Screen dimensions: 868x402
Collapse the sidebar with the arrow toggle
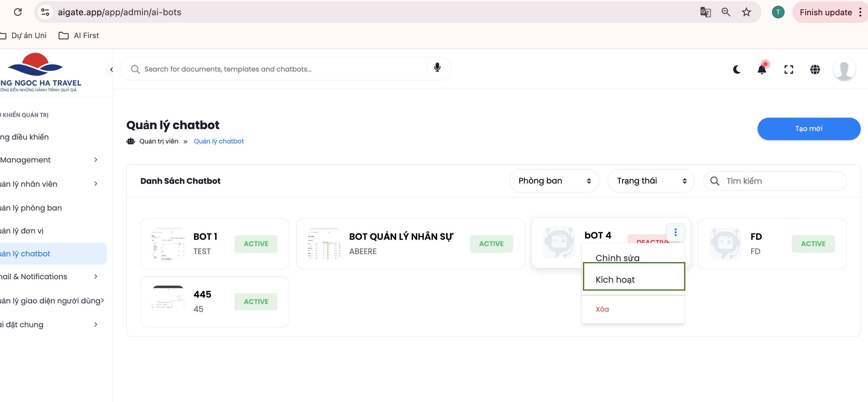pos(111,70)
